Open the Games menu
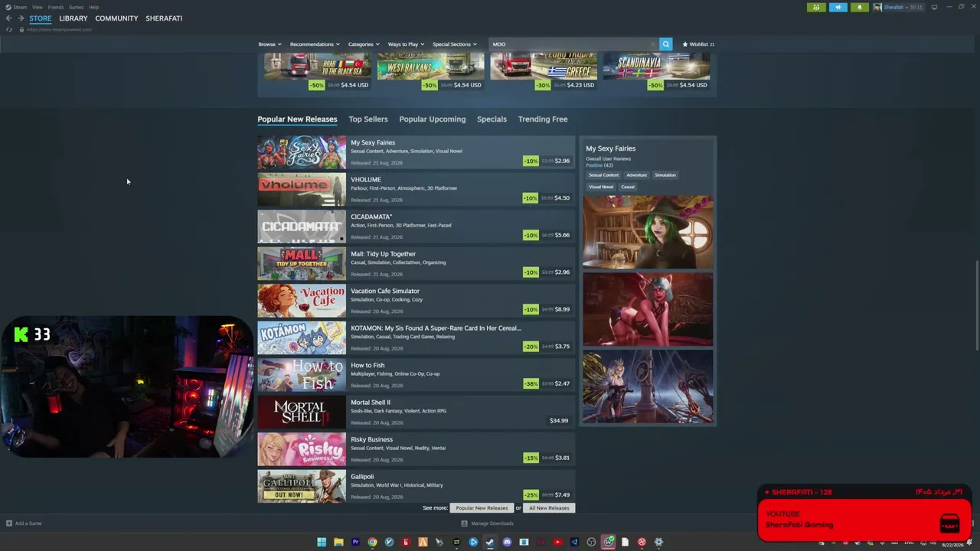This screenshot has width=980, height=551. coord(76,7)
